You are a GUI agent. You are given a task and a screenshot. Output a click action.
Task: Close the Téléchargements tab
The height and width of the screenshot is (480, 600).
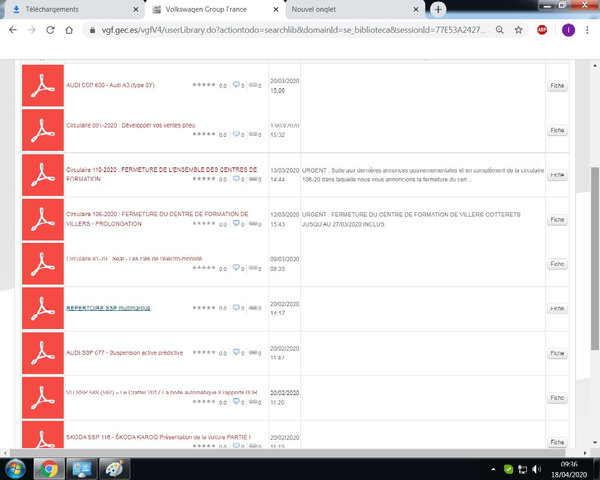point(135,10)
